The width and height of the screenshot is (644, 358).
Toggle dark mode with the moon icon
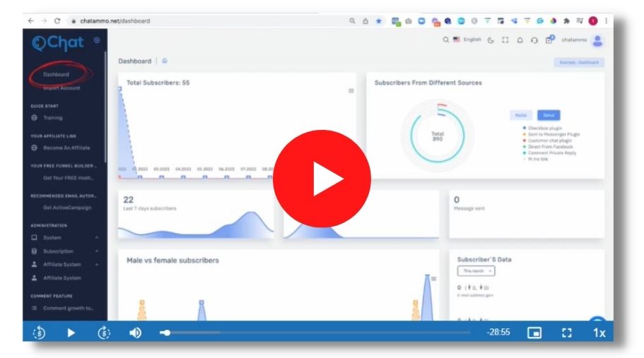click(491, 40)
